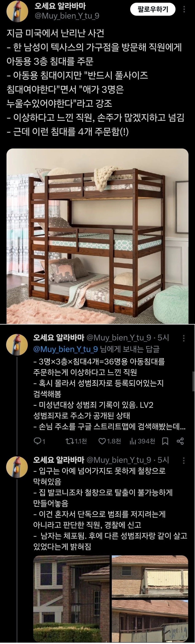Click the share icon on first reply
The width and height of the screenshot is (195, 644).
click(x=180, y=441)
